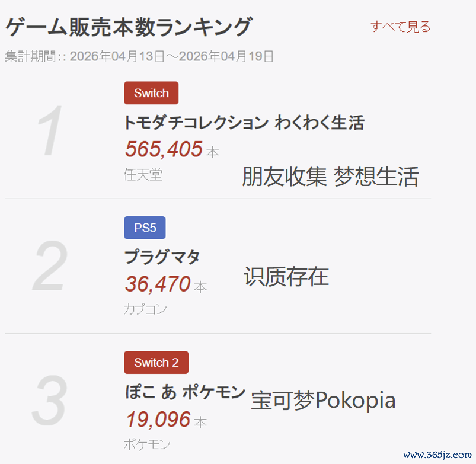The width and height of the screenshot is (476, 464).
Task: Click the Switch 2 platform badge
Action: tap(156, 362)
